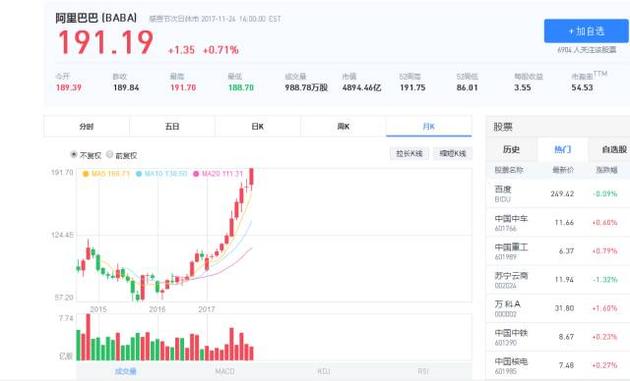Switch to the 分时 chart tab

[x=86, y=126]
